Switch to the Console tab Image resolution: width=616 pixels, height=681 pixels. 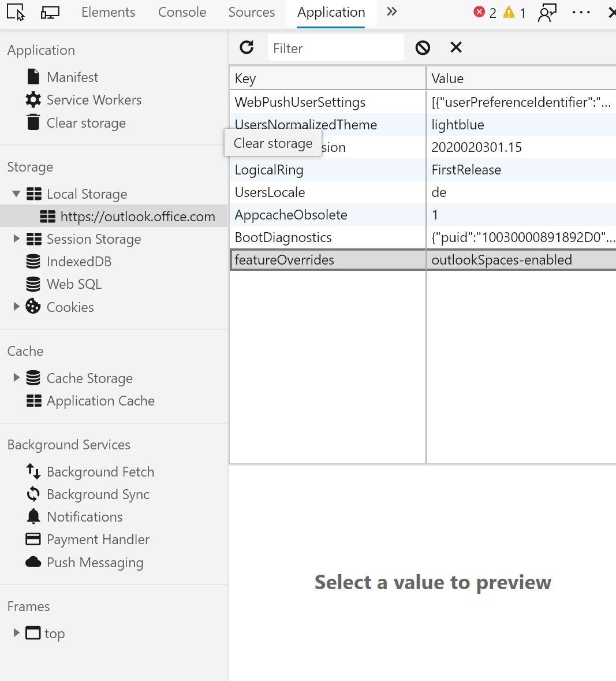click(182, 12)
